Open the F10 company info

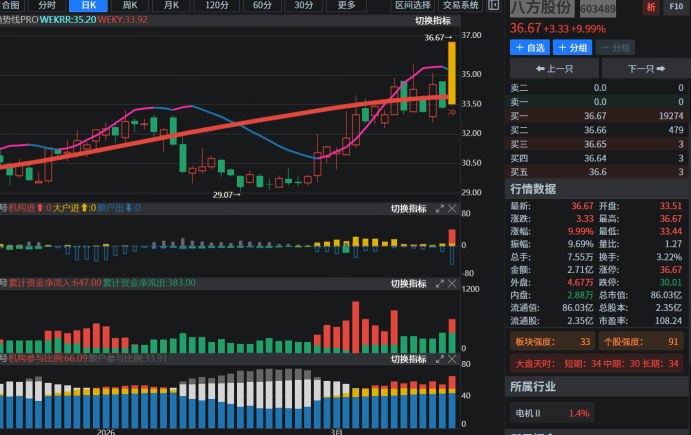coord(675,8)
